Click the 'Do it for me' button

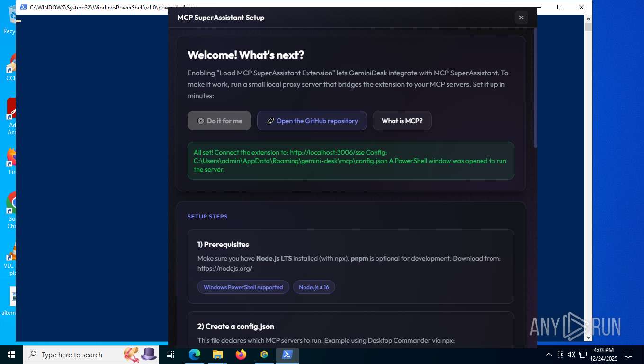click(x=219, y=121)
